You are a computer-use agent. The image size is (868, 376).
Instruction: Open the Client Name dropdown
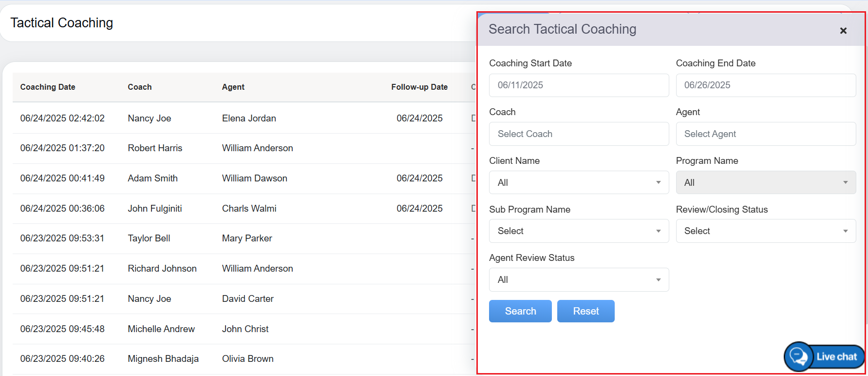point(579,183)
